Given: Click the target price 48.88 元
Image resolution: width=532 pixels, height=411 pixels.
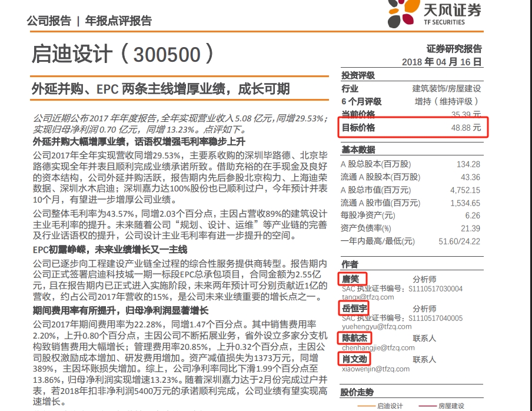Looking at the screenshot, I should pos(466,127).
